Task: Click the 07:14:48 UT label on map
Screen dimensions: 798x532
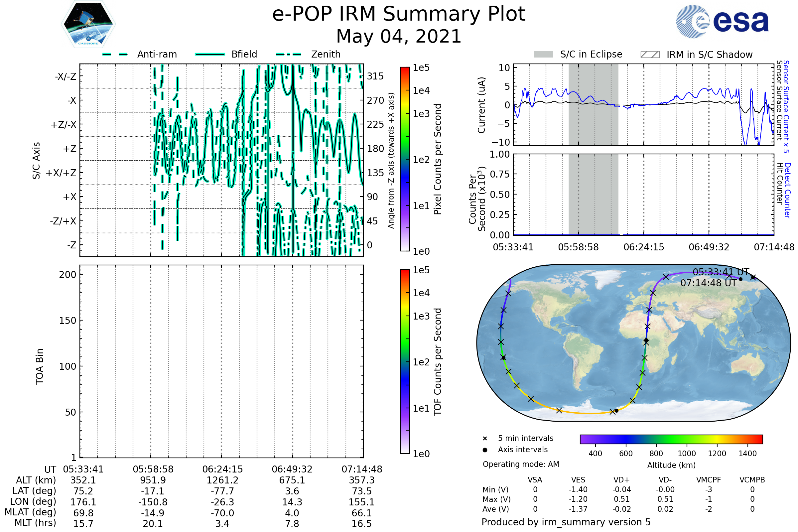Action: pos(709,283)
